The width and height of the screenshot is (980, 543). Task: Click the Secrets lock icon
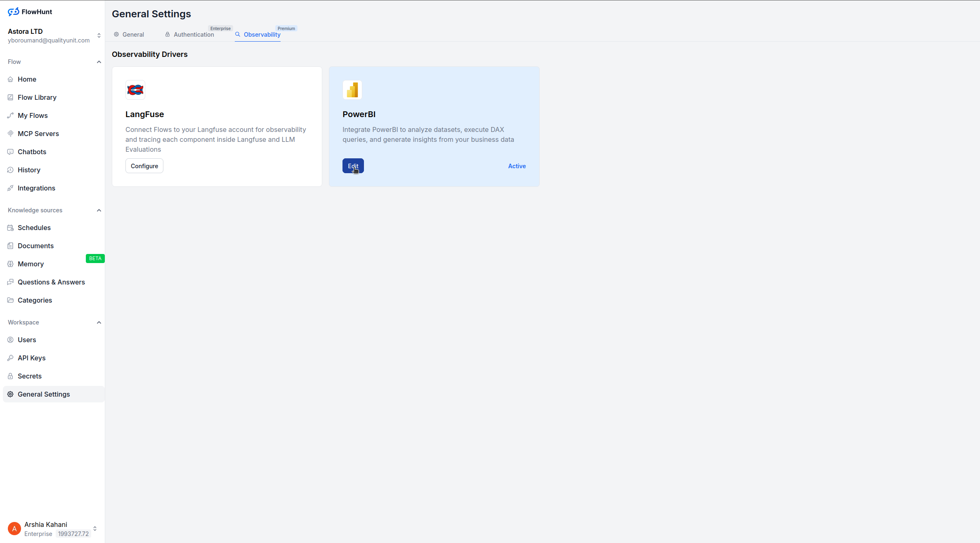coord(10,376)
